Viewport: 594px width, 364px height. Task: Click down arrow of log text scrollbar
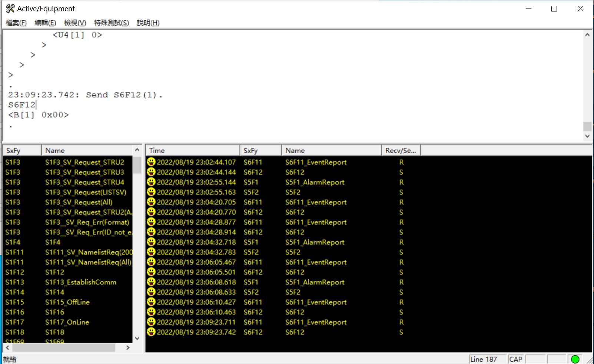coord(587,136)
